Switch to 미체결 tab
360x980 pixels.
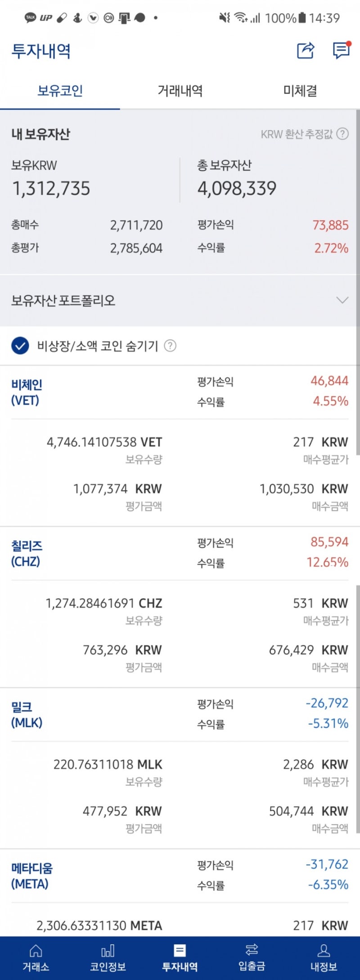300,91
